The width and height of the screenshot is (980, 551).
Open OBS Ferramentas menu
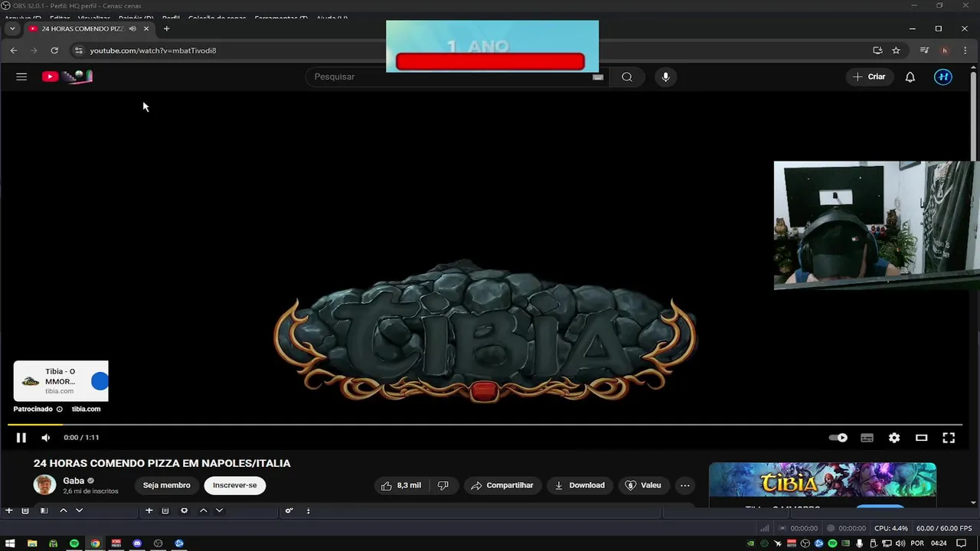tap(281, 18)
